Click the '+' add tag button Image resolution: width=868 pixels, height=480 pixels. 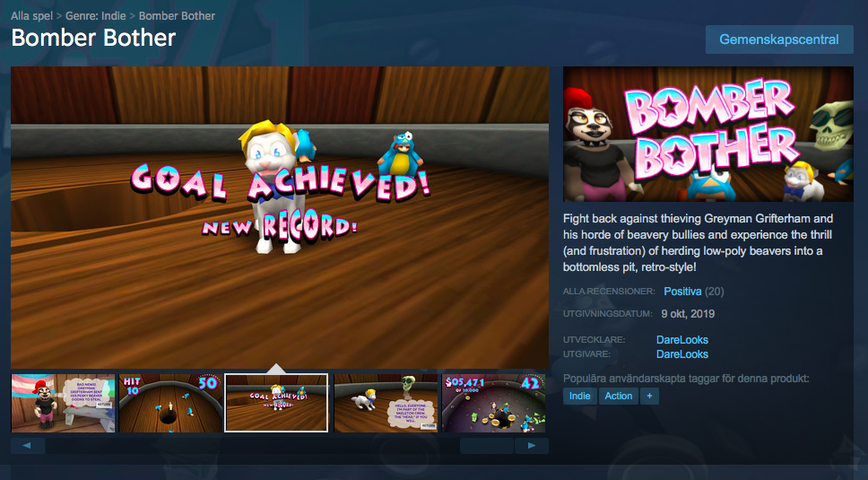point(649,396)
